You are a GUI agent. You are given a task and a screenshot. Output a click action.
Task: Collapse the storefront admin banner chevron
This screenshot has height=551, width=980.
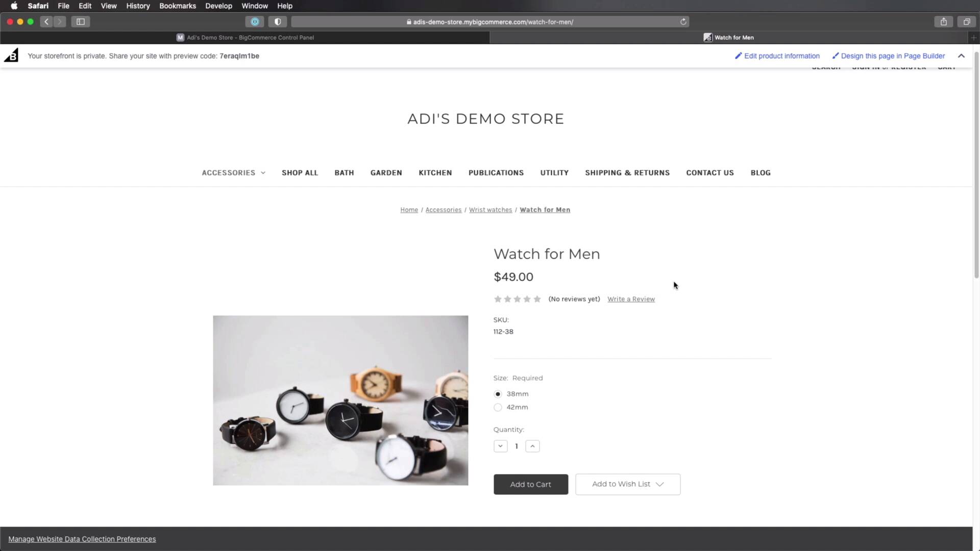[961, 56]
